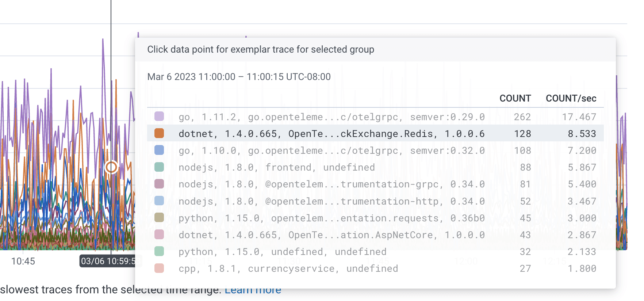Screen dimensions: 644x301
Task: Click the pink dotnet AspNetCore color swatch
Action: [159, 235]
